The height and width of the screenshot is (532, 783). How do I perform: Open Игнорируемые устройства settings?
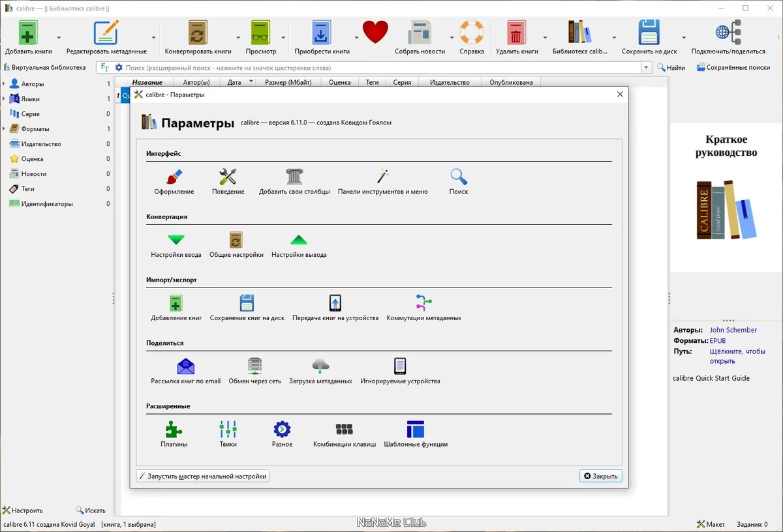(400, 372)
